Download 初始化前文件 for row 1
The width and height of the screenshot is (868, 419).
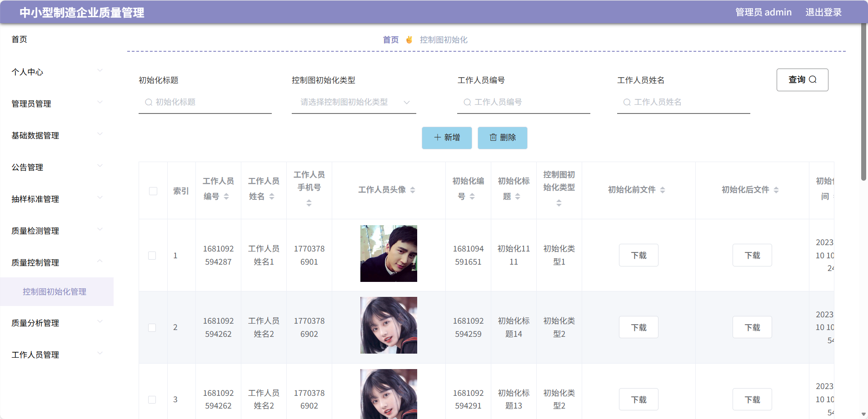tap(639, 255)
